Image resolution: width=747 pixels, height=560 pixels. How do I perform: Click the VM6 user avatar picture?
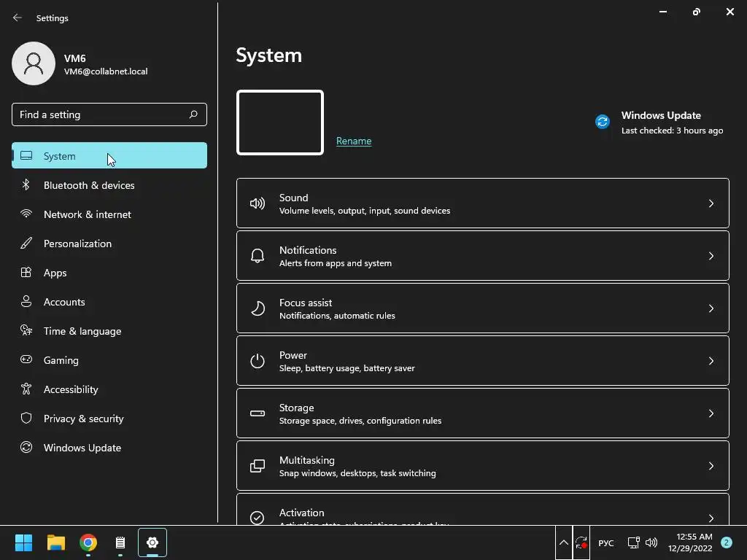(34, 63)
